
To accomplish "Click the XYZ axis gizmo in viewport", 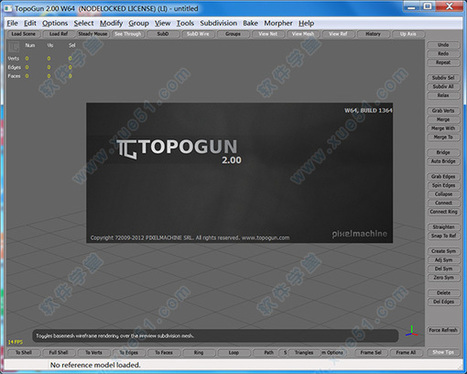I will 412,331.
